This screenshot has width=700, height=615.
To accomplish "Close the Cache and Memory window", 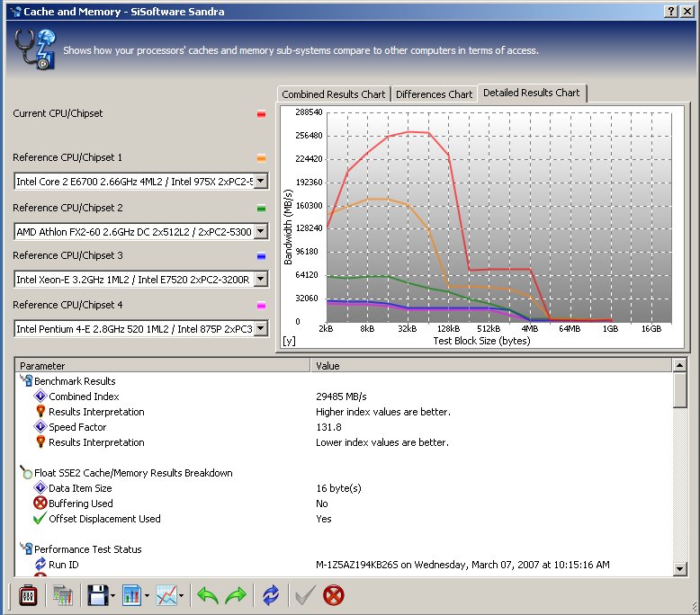I will point(687,11).
